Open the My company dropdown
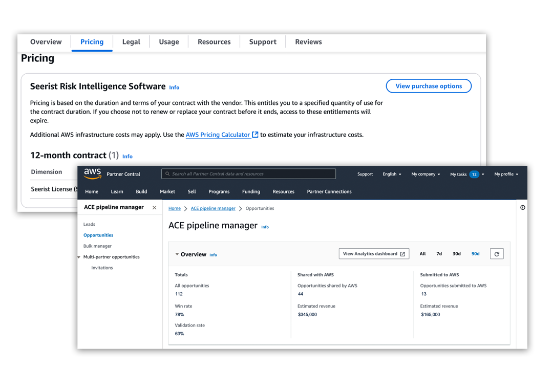The height and width of the screenshot is (392, 553). pos(426,175)
